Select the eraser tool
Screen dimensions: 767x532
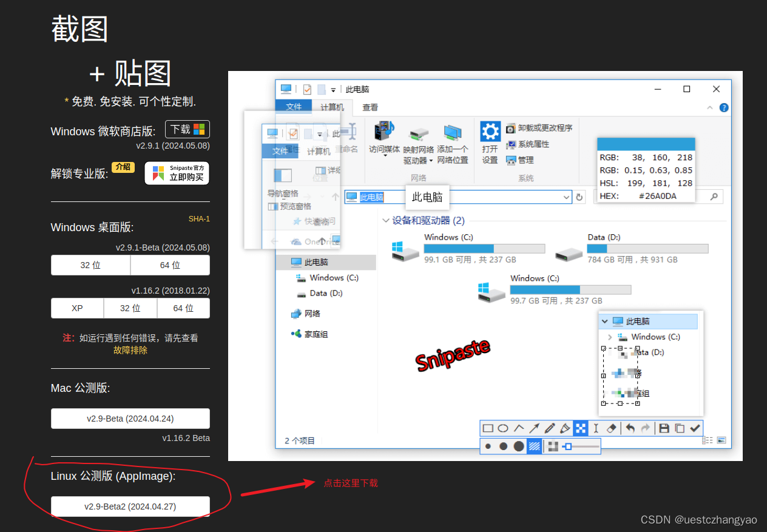(611, 428)
